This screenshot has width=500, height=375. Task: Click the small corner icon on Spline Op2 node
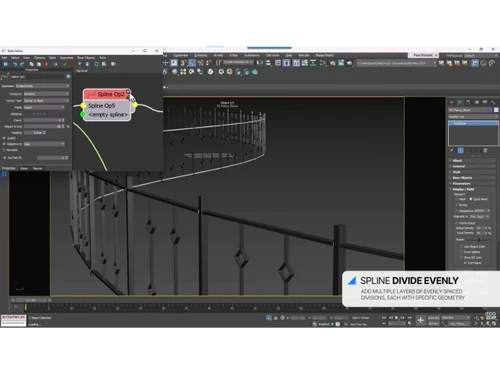pyautogui.click(x=128, y=92)
